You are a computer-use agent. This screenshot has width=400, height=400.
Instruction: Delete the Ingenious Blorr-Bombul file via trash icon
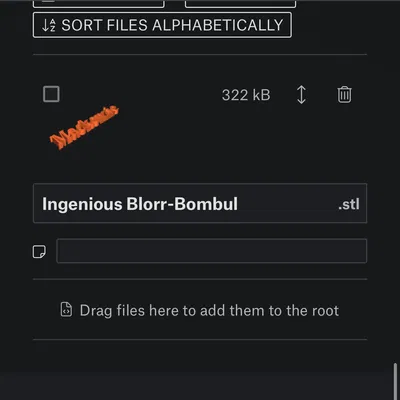tap(344, 95)
